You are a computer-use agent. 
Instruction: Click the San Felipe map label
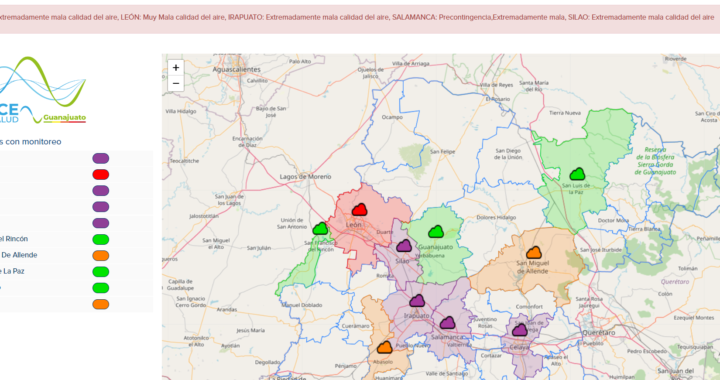coord(443,151)
